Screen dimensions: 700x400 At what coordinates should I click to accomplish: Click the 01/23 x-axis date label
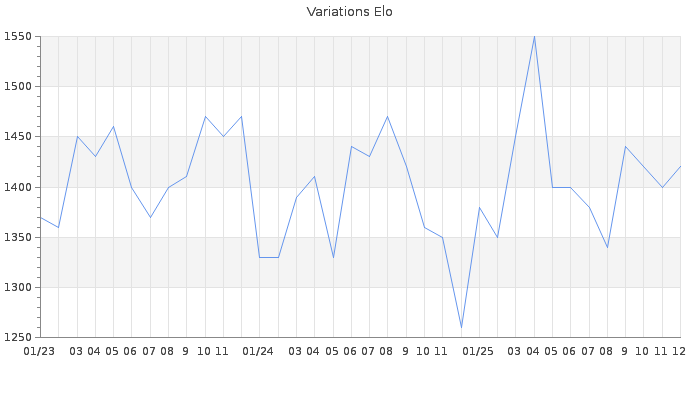pyautogui.click(x=40, y=351)
